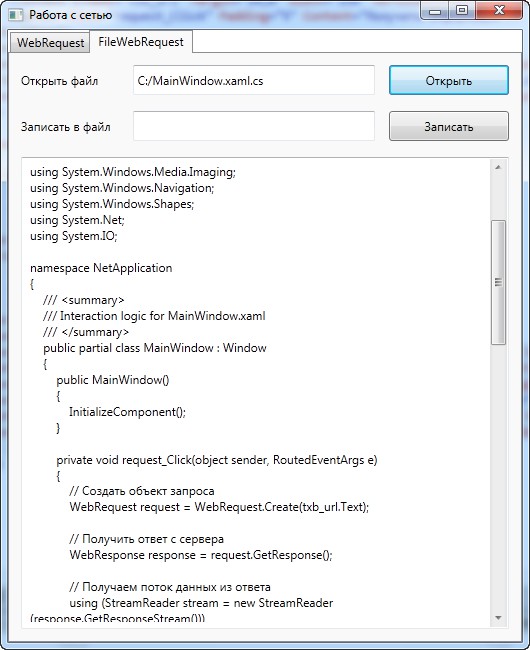This screenshot has width=530, height=650.
Task: Click the line 'using System.Windows.Navigation;'
Action: pyautogui.click(x=122, y=188)
